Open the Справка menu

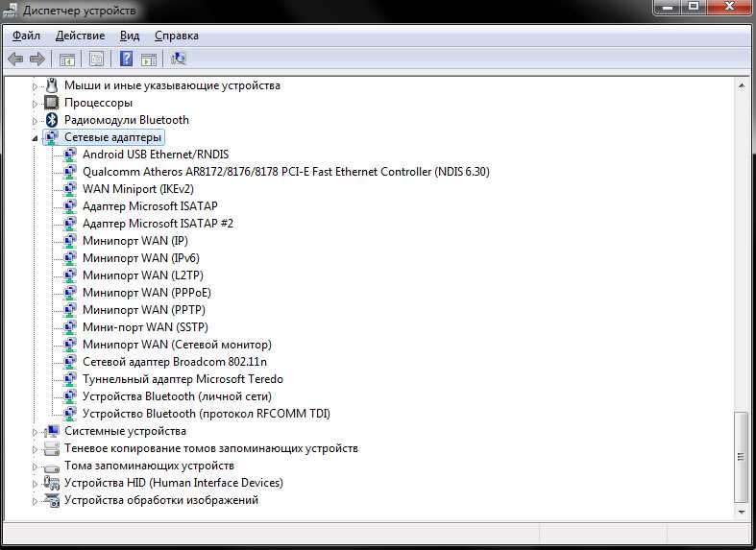(x=177, y=36)
